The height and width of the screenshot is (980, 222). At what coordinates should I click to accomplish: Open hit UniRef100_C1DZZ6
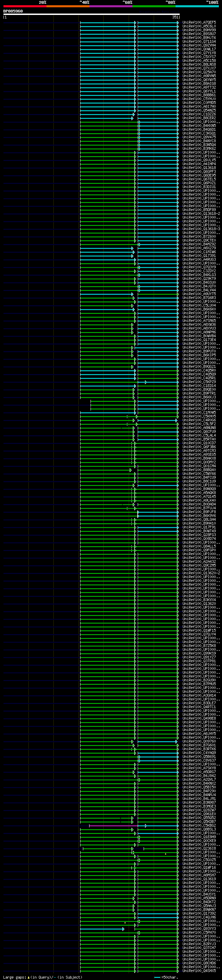199,114
